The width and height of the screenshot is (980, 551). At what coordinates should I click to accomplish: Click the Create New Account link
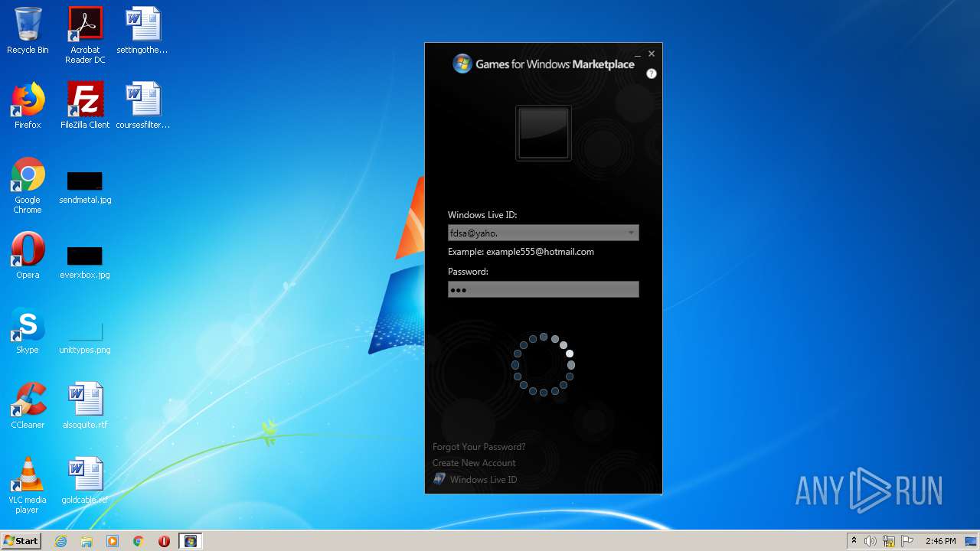pyautogui.click(x=474, y=463)
